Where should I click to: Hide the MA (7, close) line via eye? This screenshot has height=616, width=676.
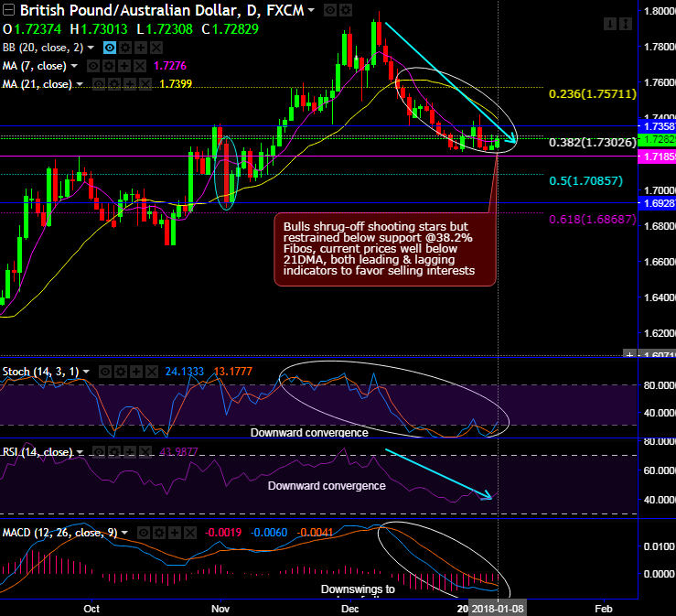(93, 66)
